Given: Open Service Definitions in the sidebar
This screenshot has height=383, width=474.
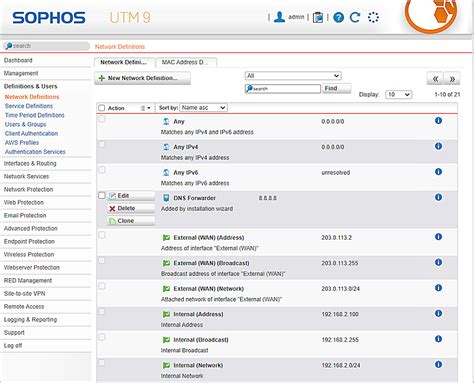Looking at the screenshot, I should click(x=29, y=106).
